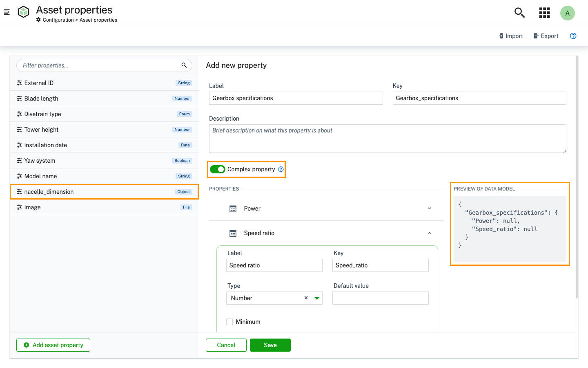Open the application switcher grid
This screenshot has height=368, width=588.
pyautogui.click(x=544, y=13)
